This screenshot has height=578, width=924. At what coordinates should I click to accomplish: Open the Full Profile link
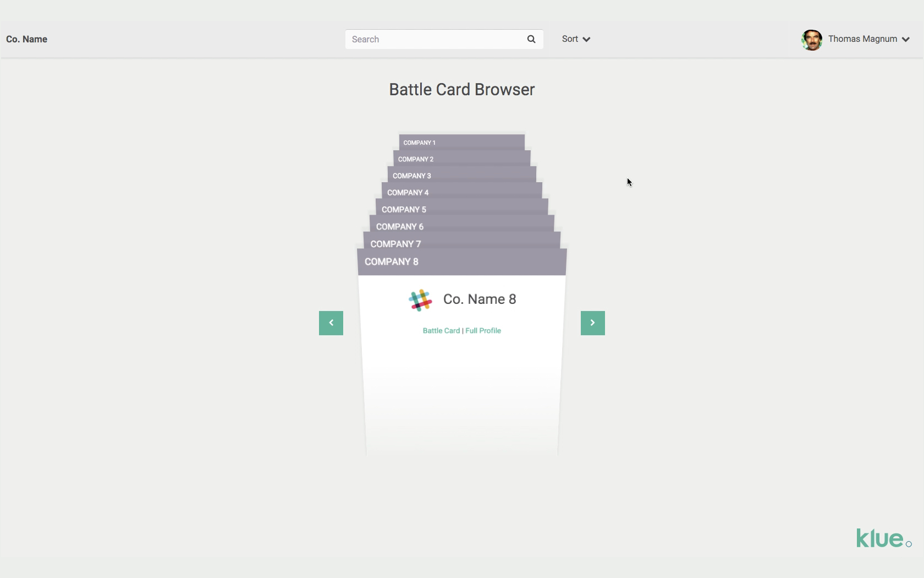pyautogui.click(x=483, y=331)
